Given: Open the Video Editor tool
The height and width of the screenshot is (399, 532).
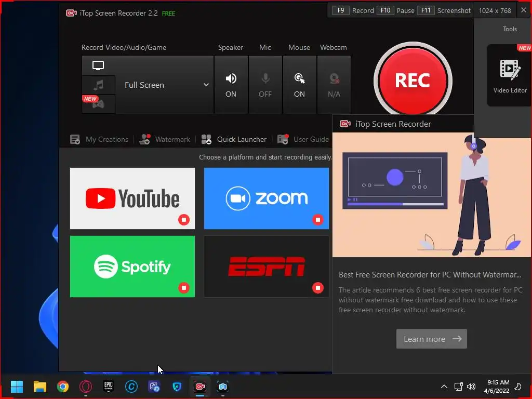Looking at the screenshot, I should click(x=510, y=75).
